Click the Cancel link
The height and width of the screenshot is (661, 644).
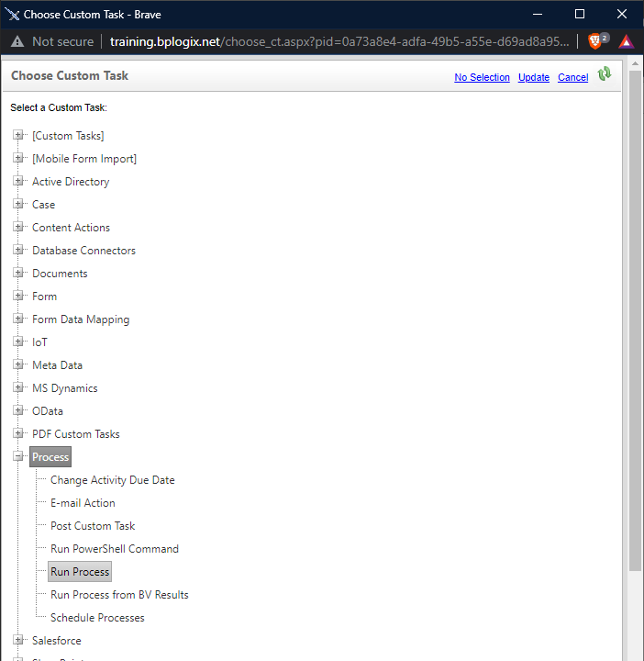[572, 77]
